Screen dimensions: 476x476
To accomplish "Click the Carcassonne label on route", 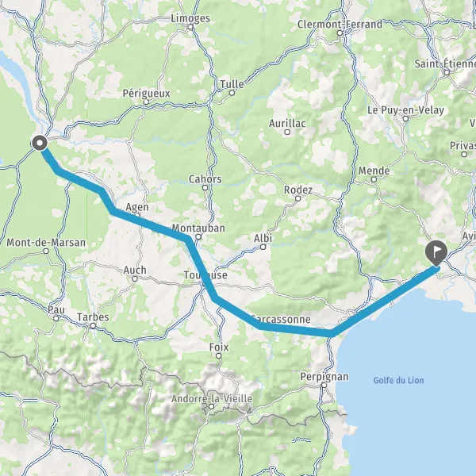I will [x=281, y=320].
